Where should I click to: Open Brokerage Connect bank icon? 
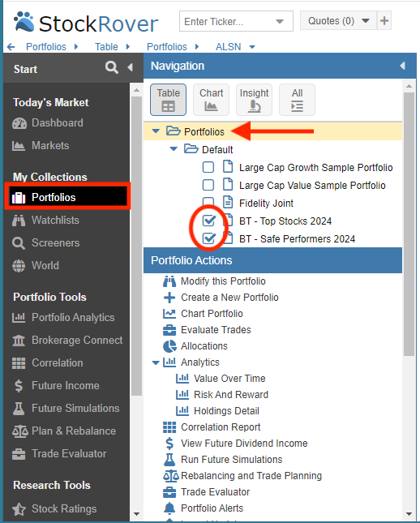click(19, 341)
